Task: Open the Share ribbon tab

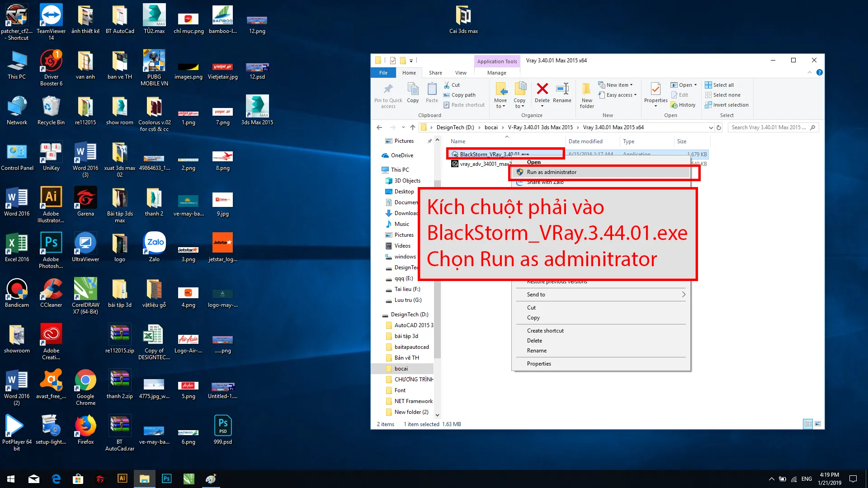Action: coord(435,73)
